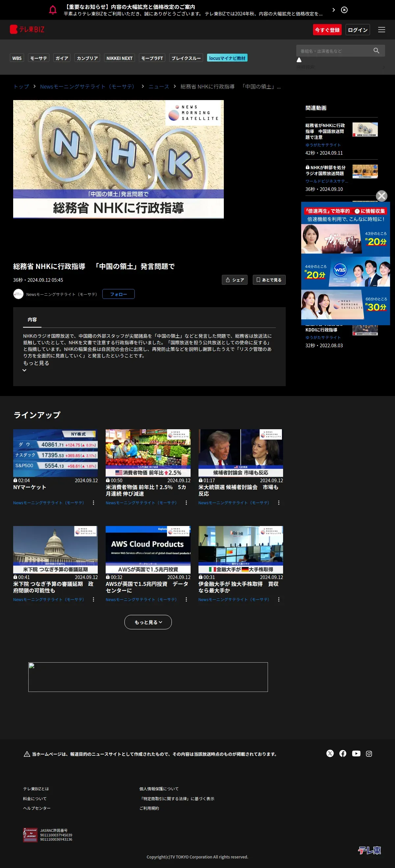
Task: Open options menu for NYマーケット card
Action: pyautogui.click(x=93, y=502)
